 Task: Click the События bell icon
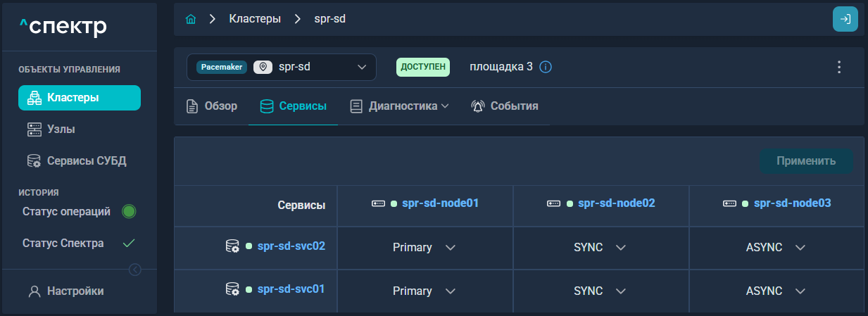click(478, 106)
